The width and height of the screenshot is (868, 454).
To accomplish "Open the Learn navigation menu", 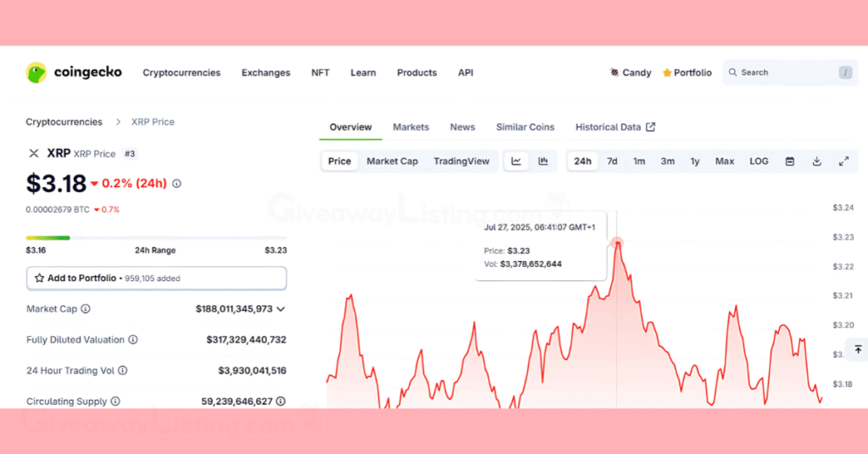I will (363, 73).
